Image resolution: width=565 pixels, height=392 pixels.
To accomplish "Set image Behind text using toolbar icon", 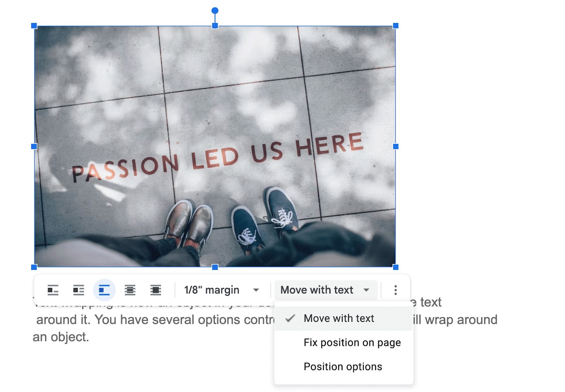I will [130, 290].
